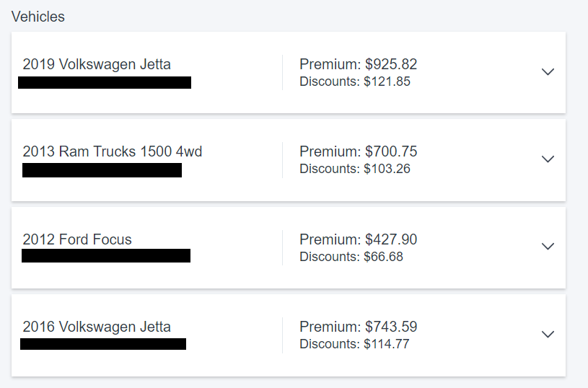Click the redacted bar under Ford Focus

click(106, 256)
